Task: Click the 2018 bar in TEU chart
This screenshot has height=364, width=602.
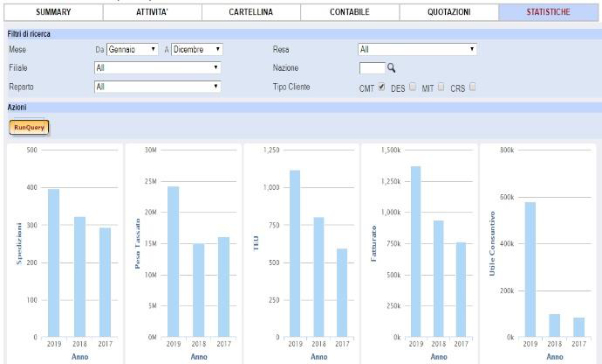Action: point(319,277)
